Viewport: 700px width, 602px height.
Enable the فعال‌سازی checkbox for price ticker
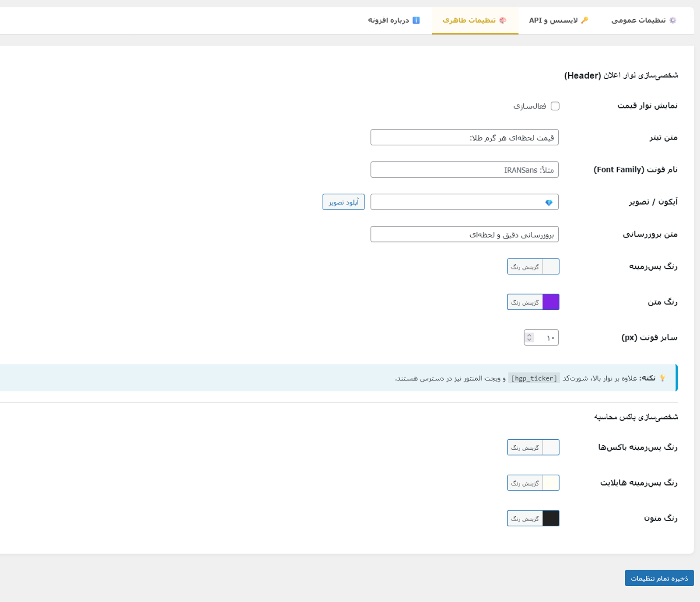555,106
